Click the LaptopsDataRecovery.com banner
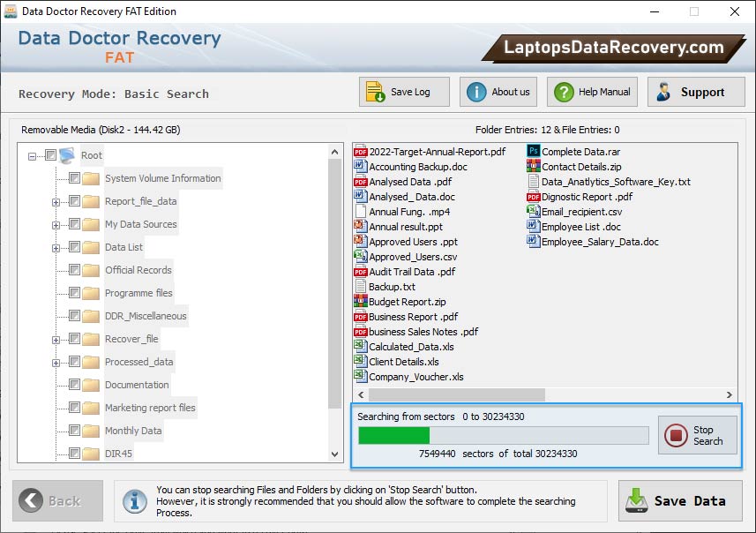 click(613, 48)
